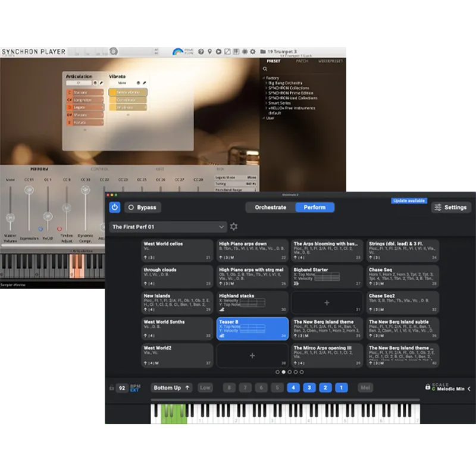Click the play circle icon in Synchron Player

218,52
